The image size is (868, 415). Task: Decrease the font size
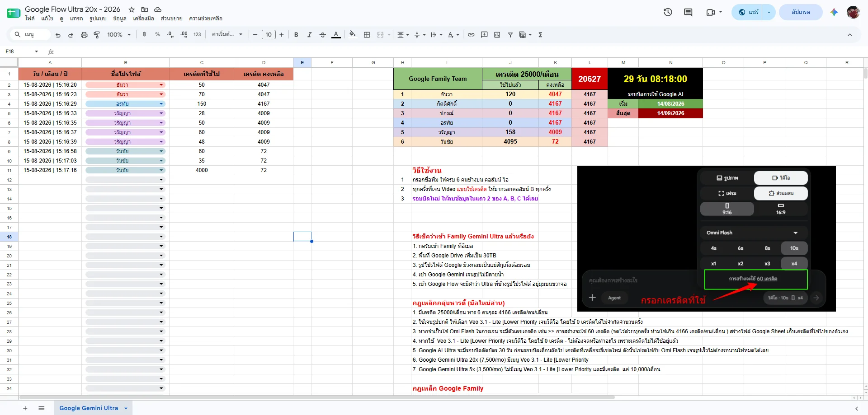[255, 35]
